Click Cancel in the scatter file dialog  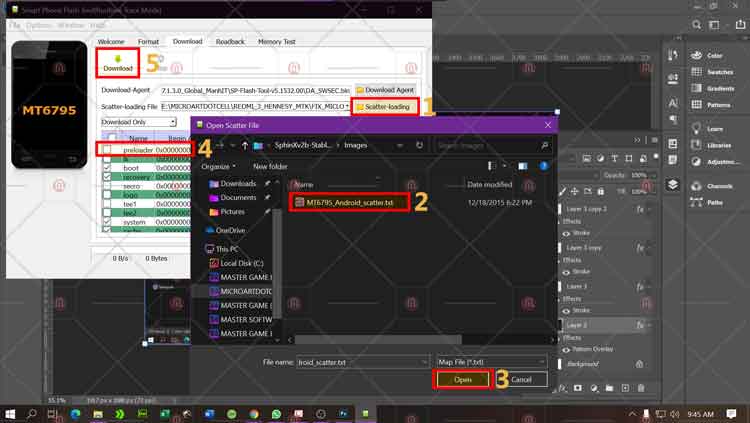(x=521, y=379)
